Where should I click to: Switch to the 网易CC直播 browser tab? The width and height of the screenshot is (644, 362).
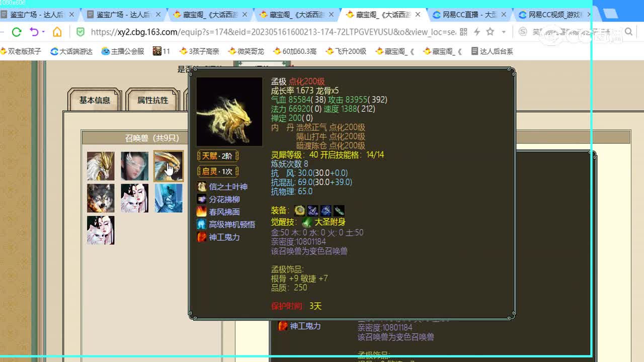469,15
